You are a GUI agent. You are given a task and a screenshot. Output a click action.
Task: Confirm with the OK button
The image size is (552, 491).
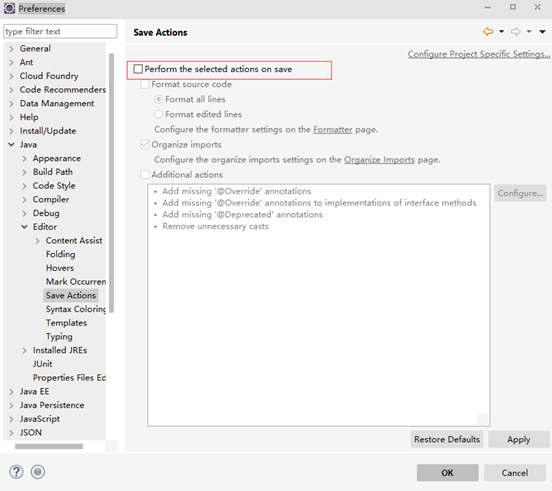click(x=447, y=472)
